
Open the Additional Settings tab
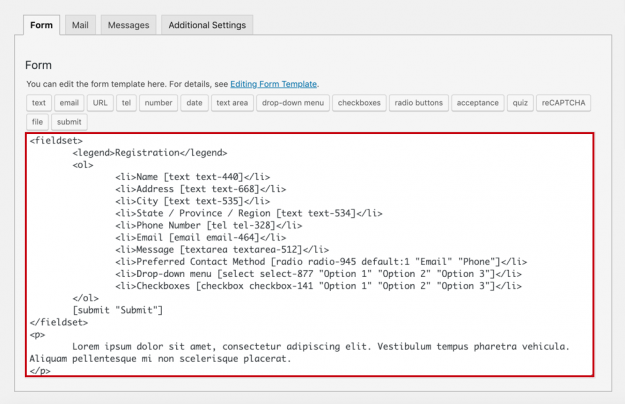click(x=206, y=24)
